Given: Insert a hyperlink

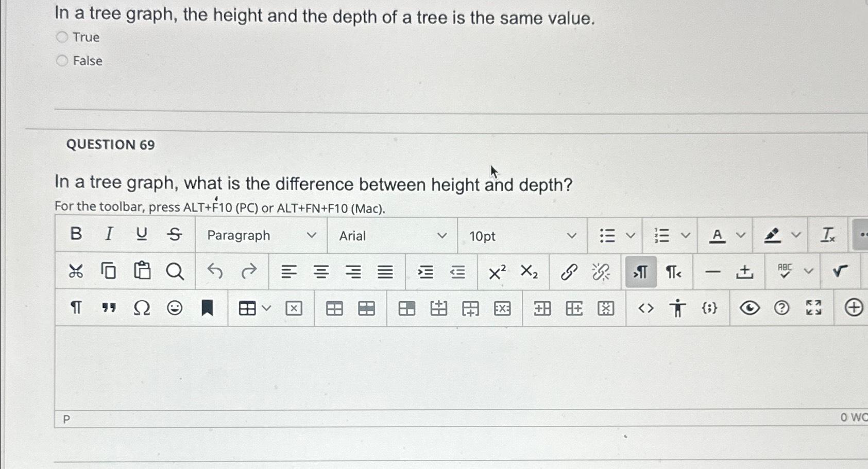Looking at the screenshot, I should tap(568, 272).
